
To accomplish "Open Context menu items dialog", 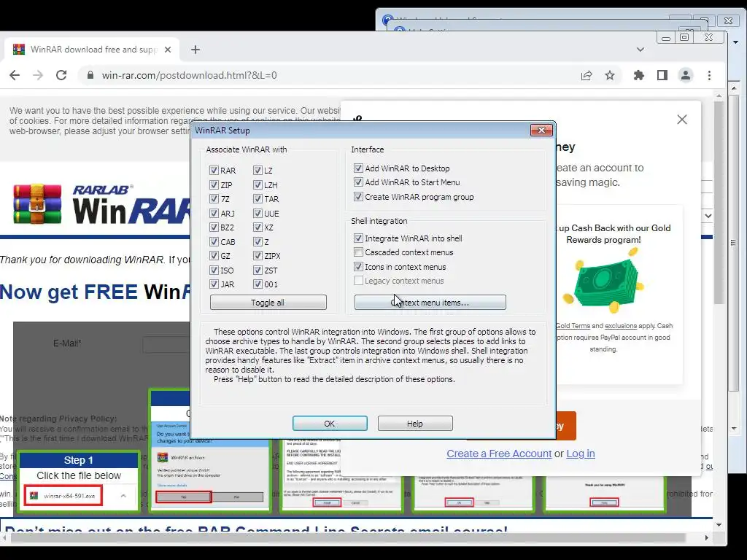I will 430,303.
